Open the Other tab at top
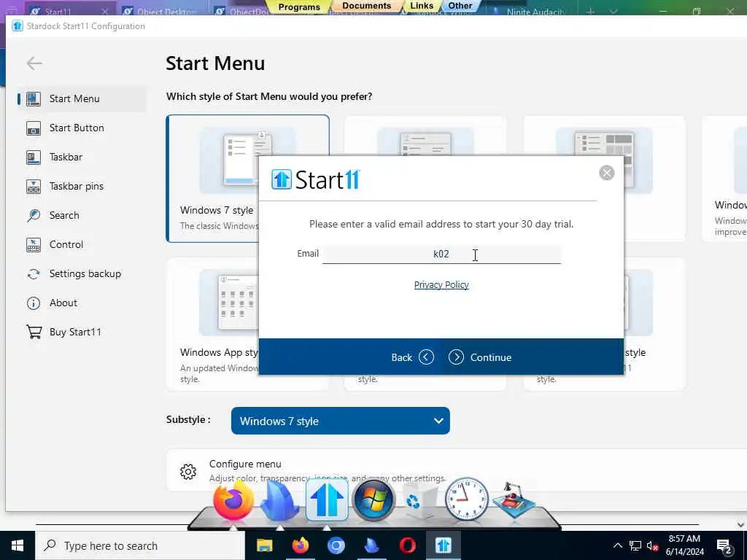 (460, 6)
